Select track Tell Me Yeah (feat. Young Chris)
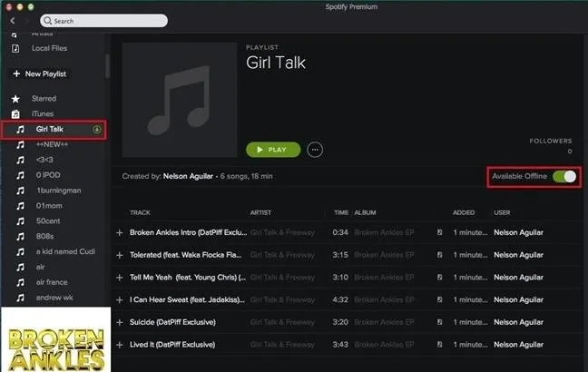The width and height of the screenshot is (588, 372). tap(188, 278)
